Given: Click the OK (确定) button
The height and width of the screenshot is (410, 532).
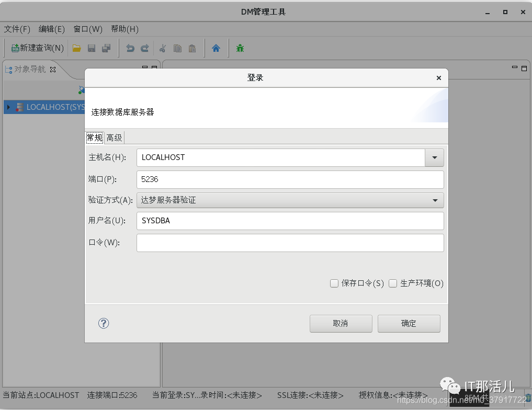Looking at the screenshot, I should coord(409,324).
